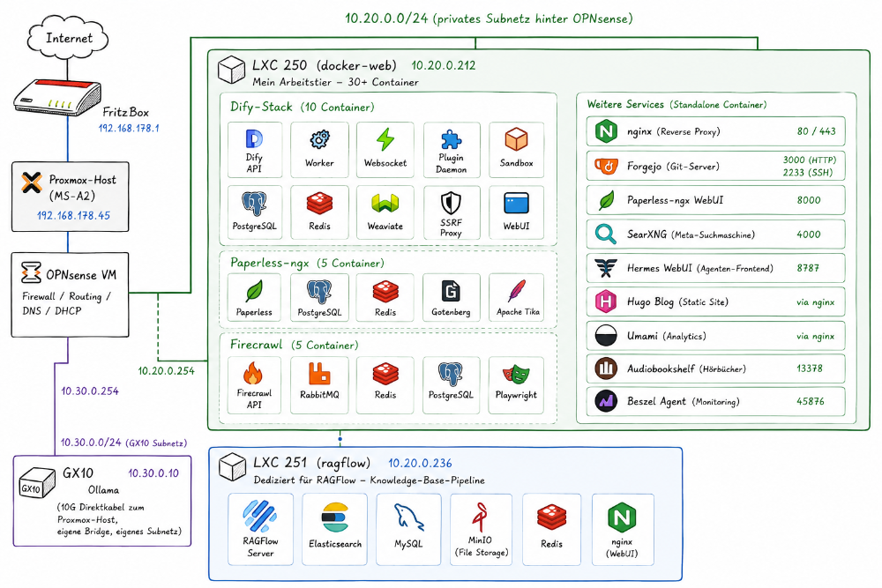Select the SearXNG Meta-Suchmaschine row

click(x=715, y=234)
